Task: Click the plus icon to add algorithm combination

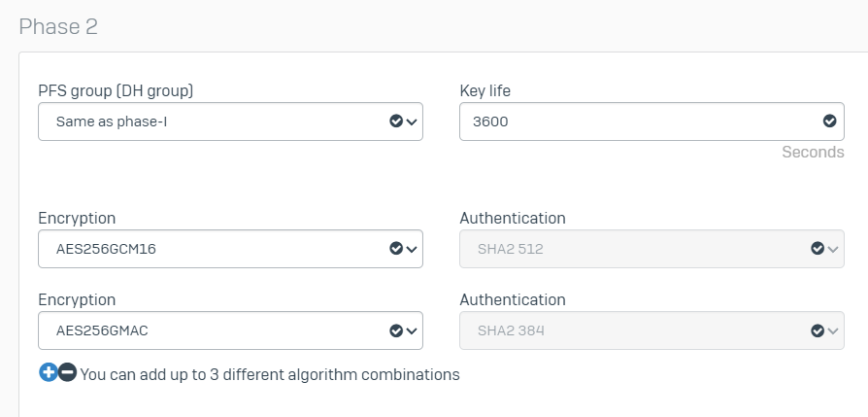Action: [x=49, y=373]
